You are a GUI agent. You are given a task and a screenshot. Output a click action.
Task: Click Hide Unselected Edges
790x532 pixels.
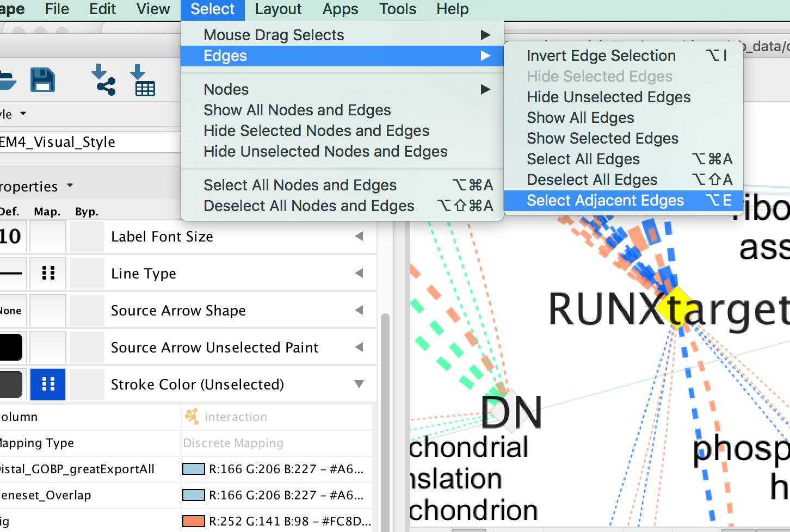tap(608, 97)
